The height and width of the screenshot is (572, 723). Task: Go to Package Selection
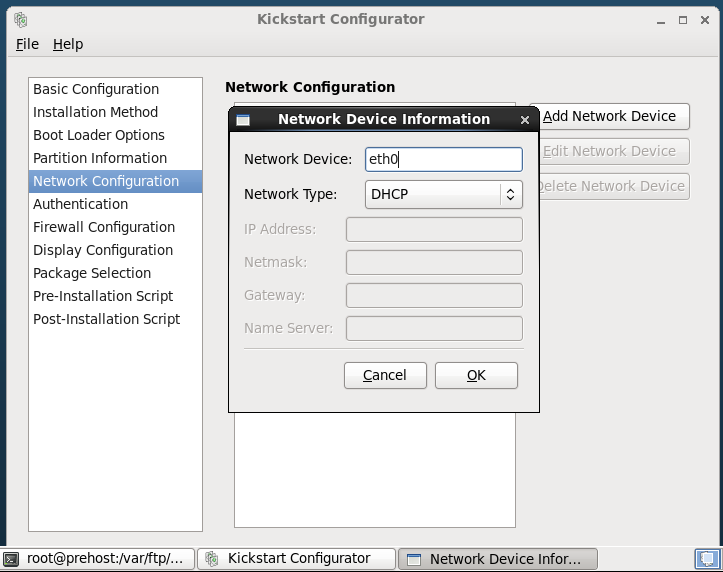pyautogui.click(x=115, y=273)
